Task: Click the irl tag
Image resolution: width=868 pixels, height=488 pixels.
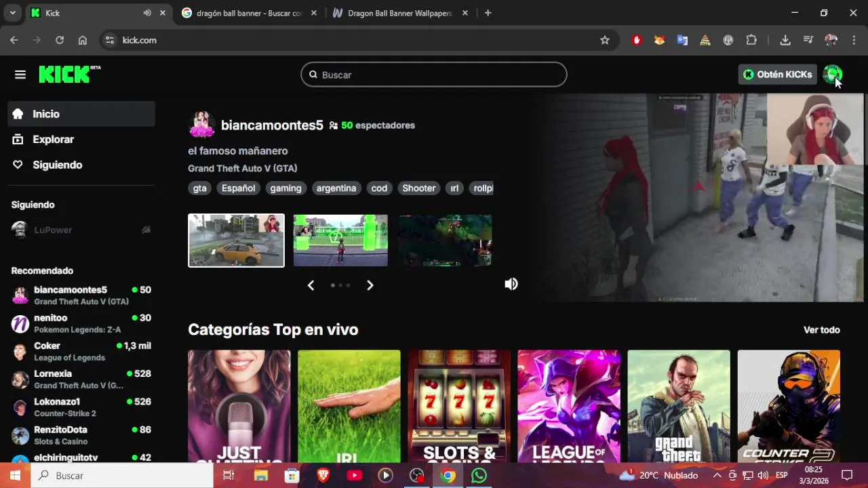Action: point(454,188)
